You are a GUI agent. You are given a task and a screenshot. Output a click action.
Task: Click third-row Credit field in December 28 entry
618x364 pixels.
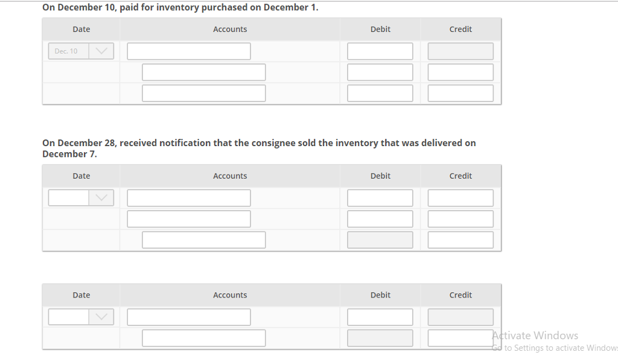[460, 240]
